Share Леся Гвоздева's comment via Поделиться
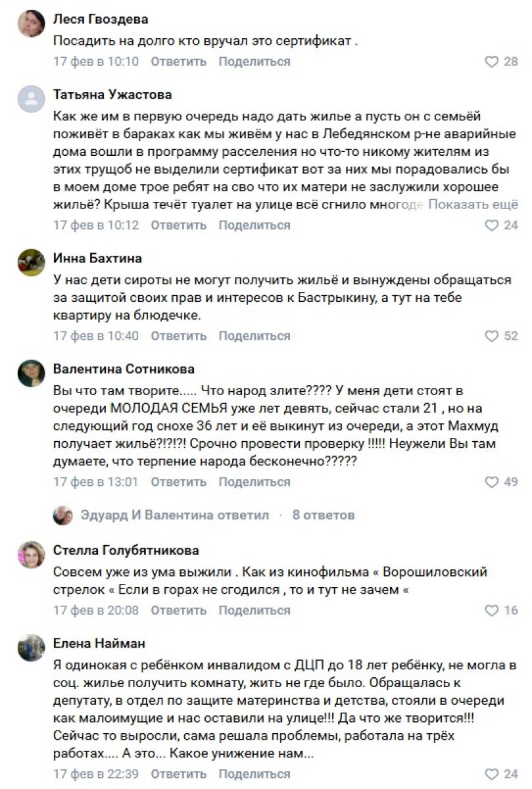This screenshot has width=532, height=789. point(254,62)
